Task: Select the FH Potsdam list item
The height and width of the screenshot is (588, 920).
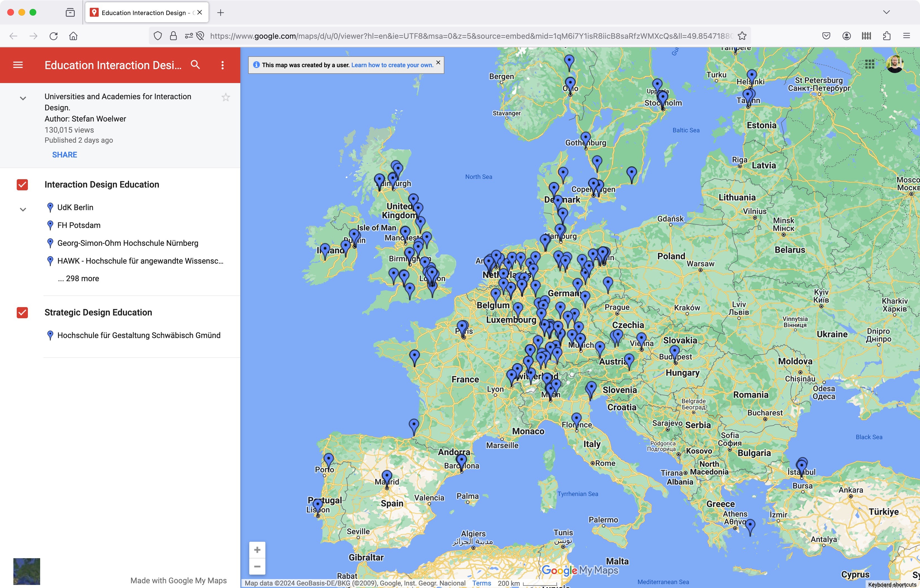Action: tap(79, 225)
